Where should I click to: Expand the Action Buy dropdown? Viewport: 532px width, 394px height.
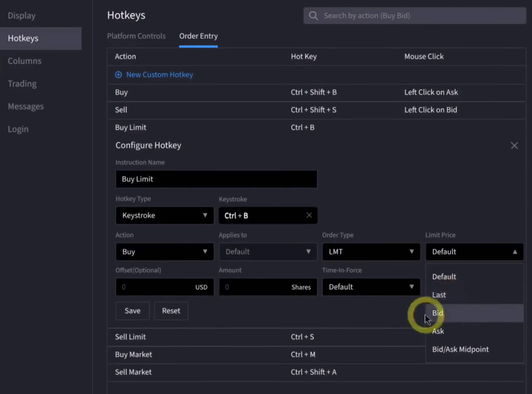pyautogui.click(x=164, y=252)
